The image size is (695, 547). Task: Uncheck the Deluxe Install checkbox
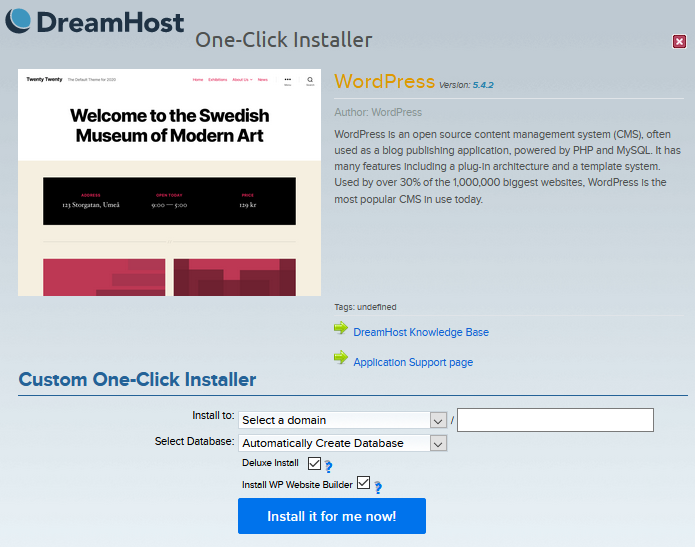[x=314, y=464]
